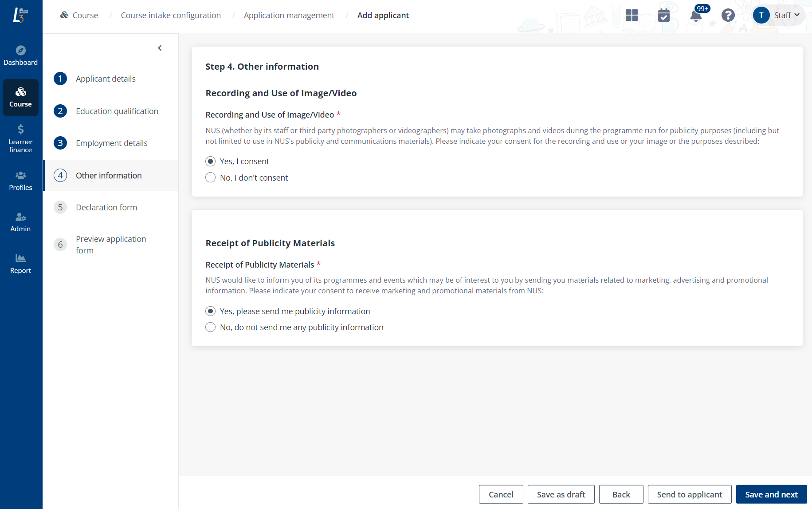Viewport: 812px width, 509px height.
Task: Select "No, I don't consent" option
Action: pyautogui.click(x=211, y=178)
